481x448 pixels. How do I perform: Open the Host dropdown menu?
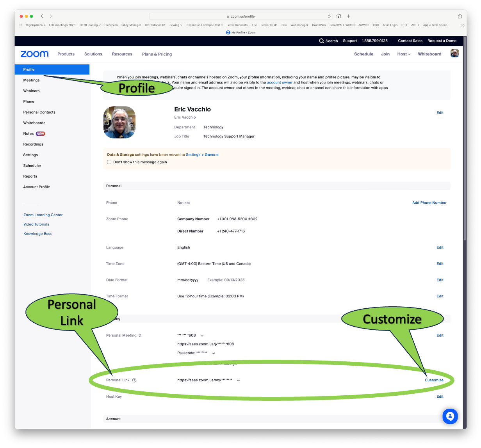[x=404, y=54]
